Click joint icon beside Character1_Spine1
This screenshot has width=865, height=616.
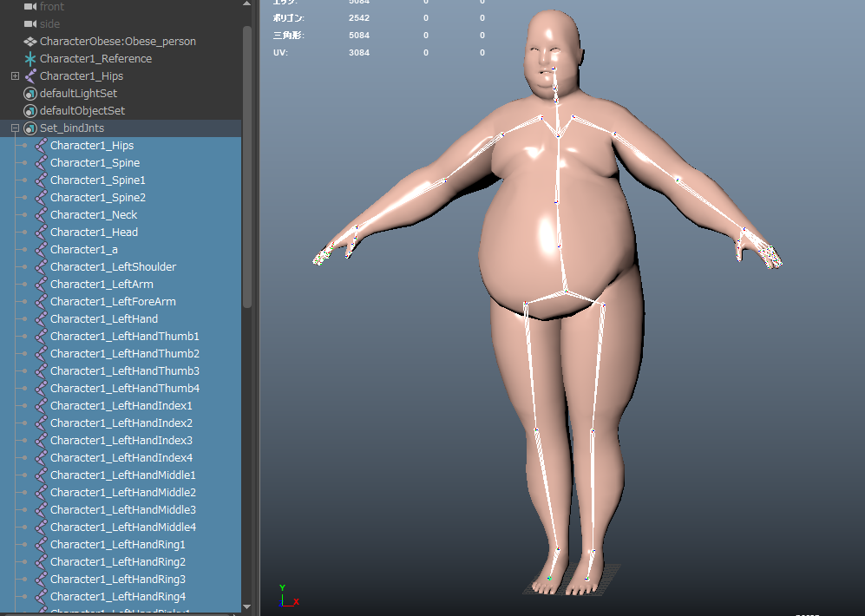[41, 180]
